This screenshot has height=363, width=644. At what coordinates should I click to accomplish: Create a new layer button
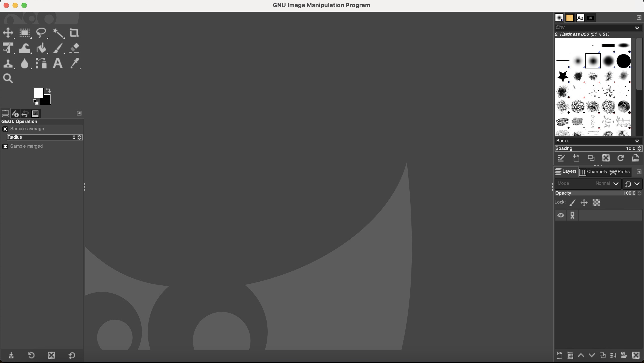pyautogui.click(x=559, y=355)
